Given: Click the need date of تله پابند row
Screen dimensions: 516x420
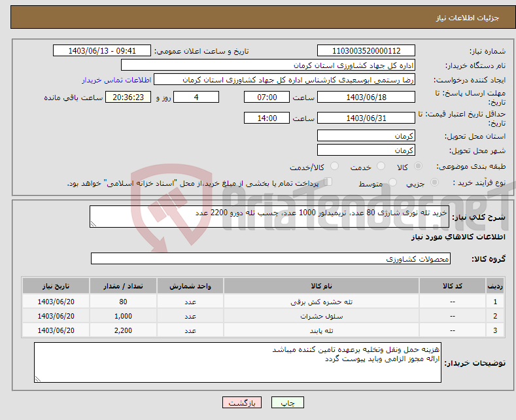Looking at the screenshot, I should (56, 330).
